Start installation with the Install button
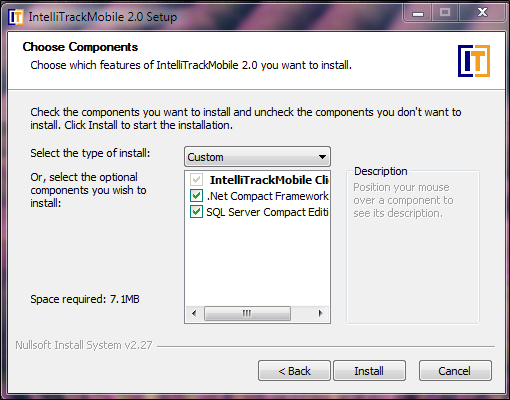This screenshot has height=400, width=510. [x=369, y=371]
